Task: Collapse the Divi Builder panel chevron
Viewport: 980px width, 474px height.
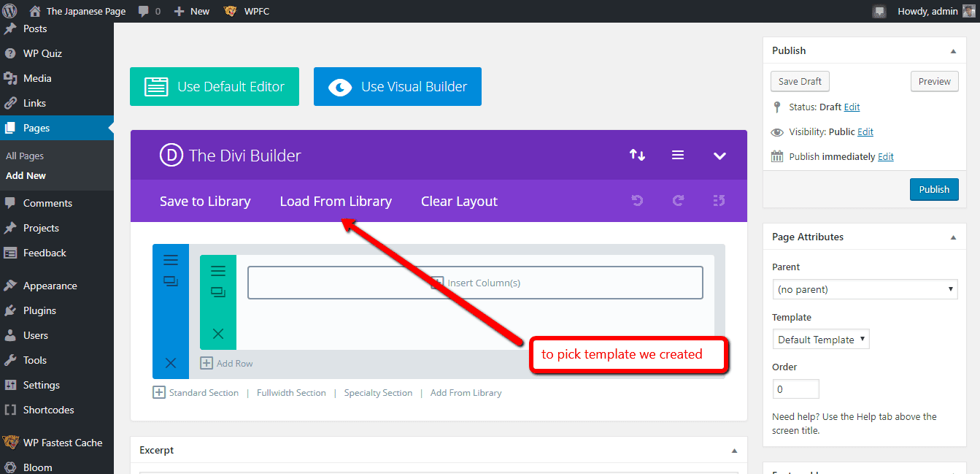Action: 719,156
